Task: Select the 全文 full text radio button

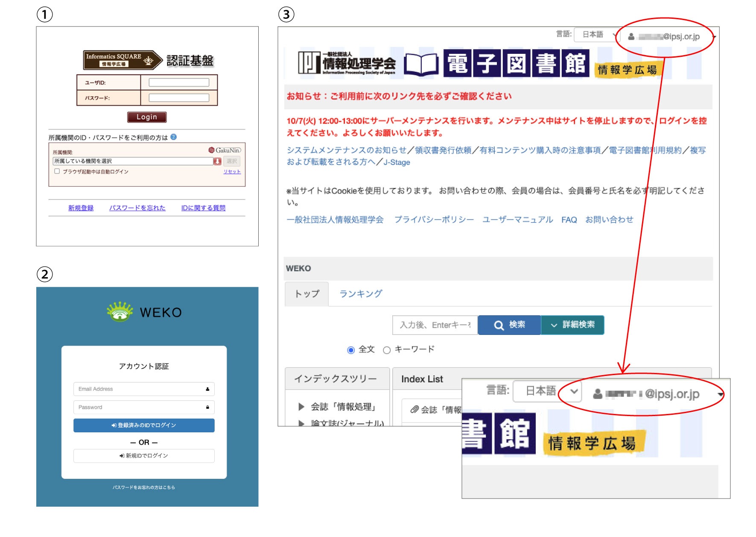Action: click(x=351, y=350)
